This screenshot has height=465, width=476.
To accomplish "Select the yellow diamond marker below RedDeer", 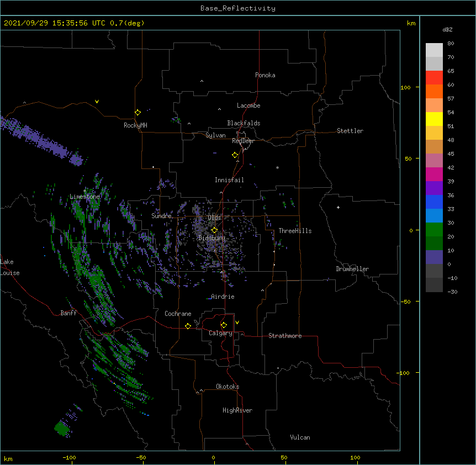I will click(x=235, y=155).
